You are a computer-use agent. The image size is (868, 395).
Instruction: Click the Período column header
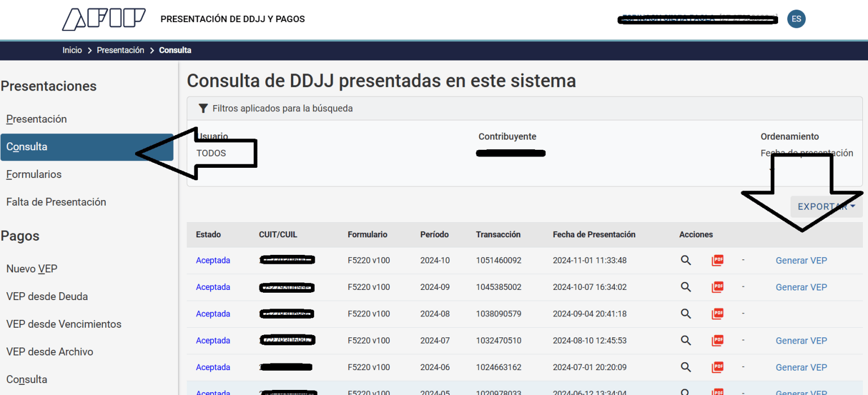click(x=434, y=235)
